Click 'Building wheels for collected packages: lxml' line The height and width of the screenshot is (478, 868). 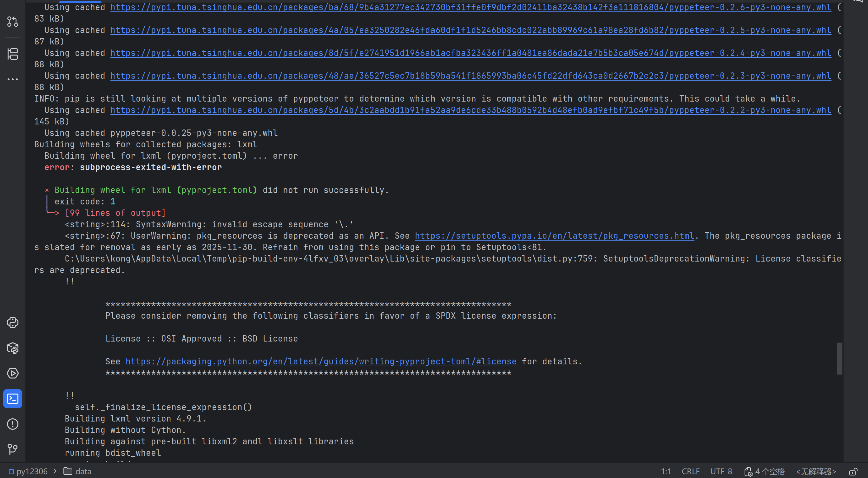point(146,145)
